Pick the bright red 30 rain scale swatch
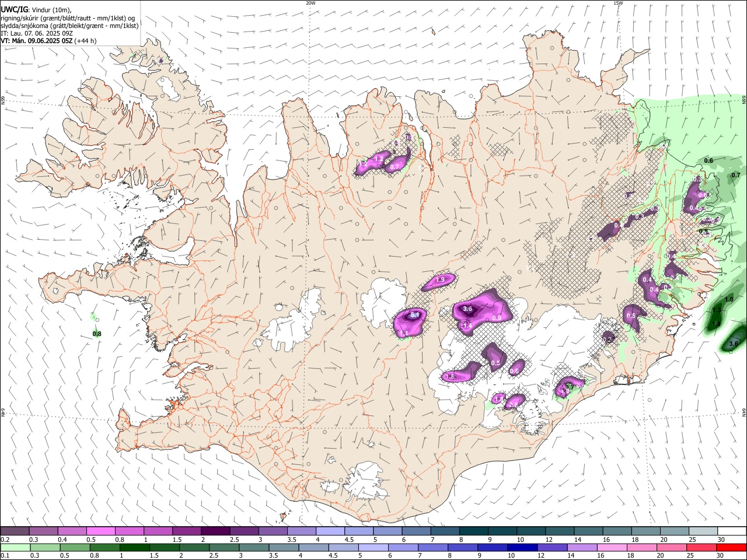 click(x=731, y=548)
